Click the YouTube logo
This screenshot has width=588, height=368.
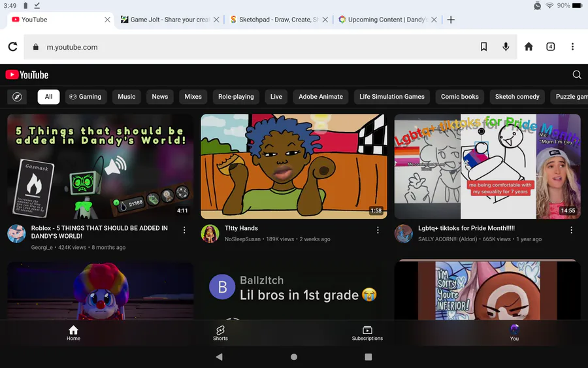point(27,75)
